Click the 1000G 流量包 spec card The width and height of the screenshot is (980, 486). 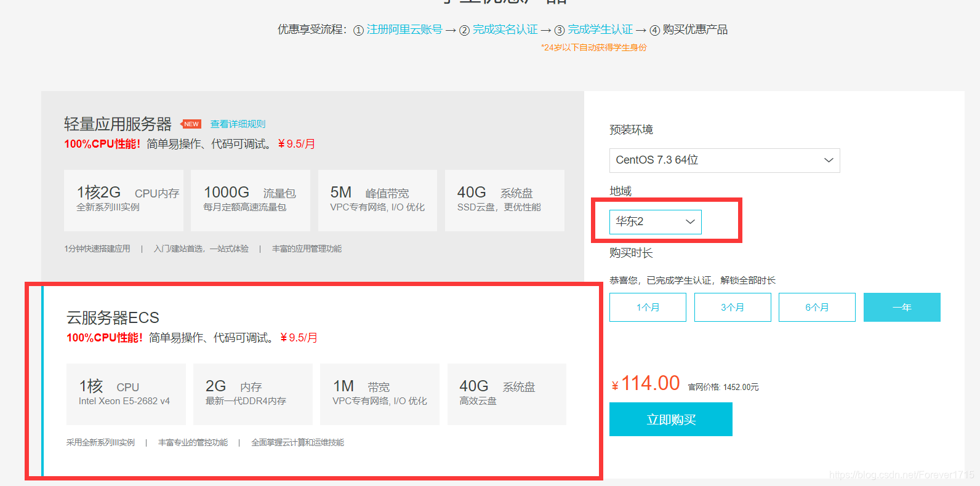click(x=251, y=201)
